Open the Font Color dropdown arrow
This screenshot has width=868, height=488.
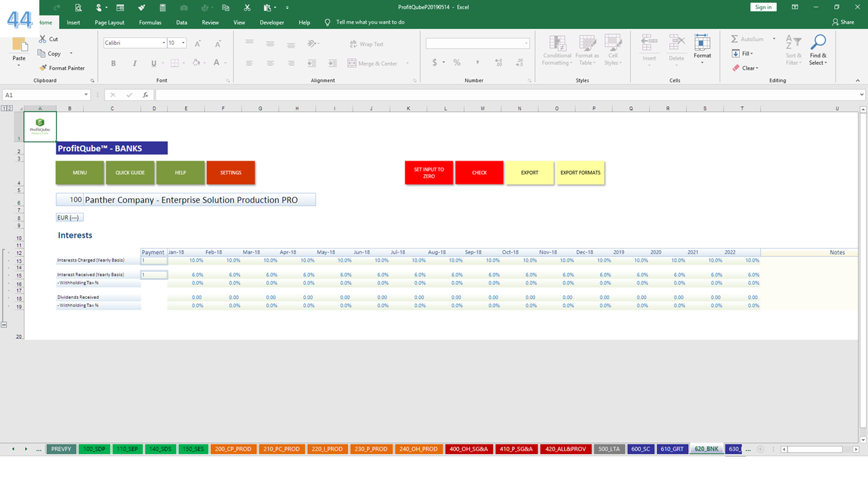tap(226, 63)
